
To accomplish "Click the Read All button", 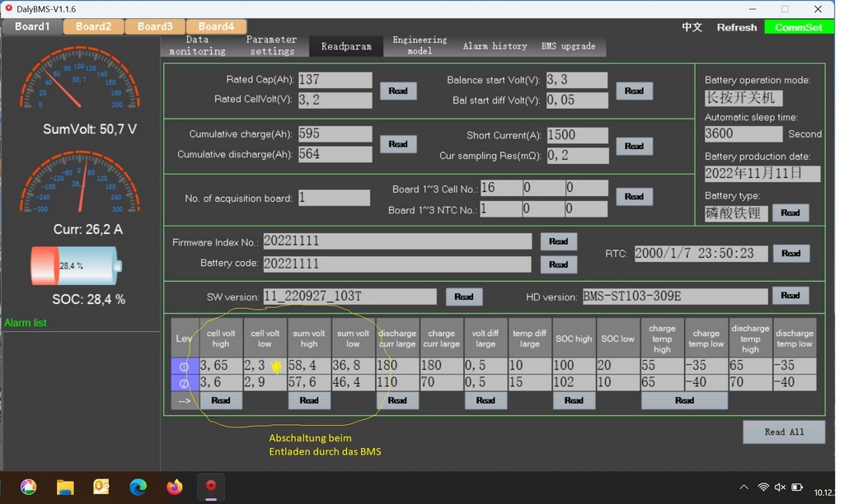I will [784, 432].
